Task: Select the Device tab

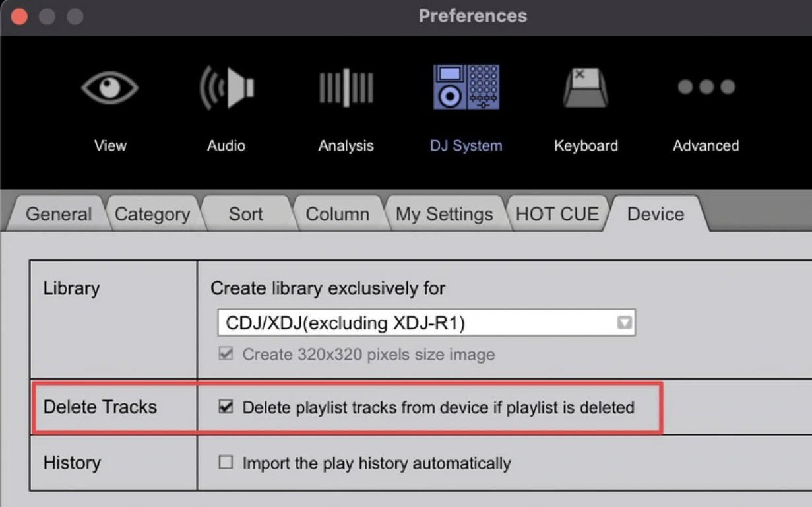Action: coord(656,214)
